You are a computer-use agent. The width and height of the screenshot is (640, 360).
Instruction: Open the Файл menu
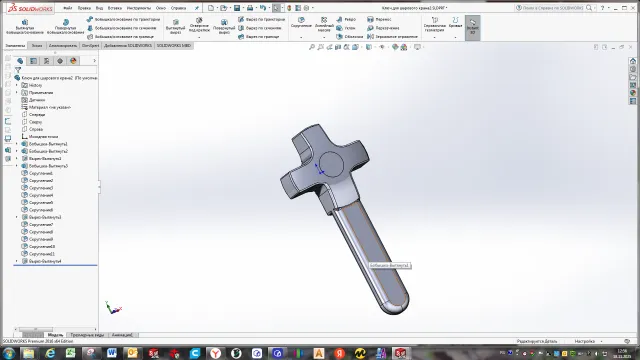(68, 8)
